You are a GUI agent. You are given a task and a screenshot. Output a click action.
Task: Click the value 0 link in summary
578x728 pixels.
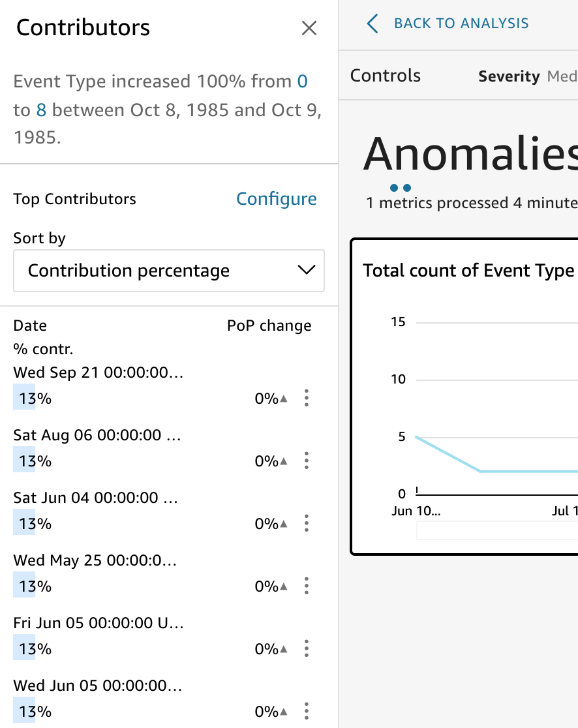[302, 82]
